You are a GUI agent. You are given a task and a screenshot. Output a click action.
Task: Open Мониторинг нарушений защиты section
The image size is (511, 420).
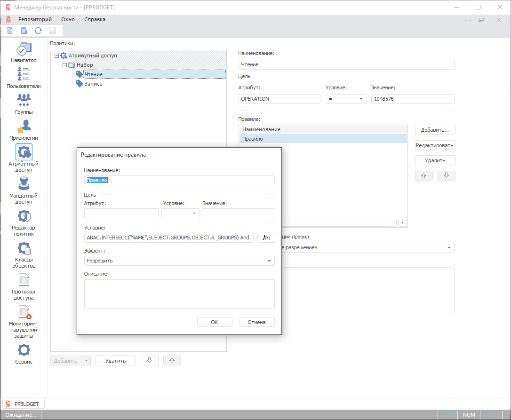tap(24, 322)
